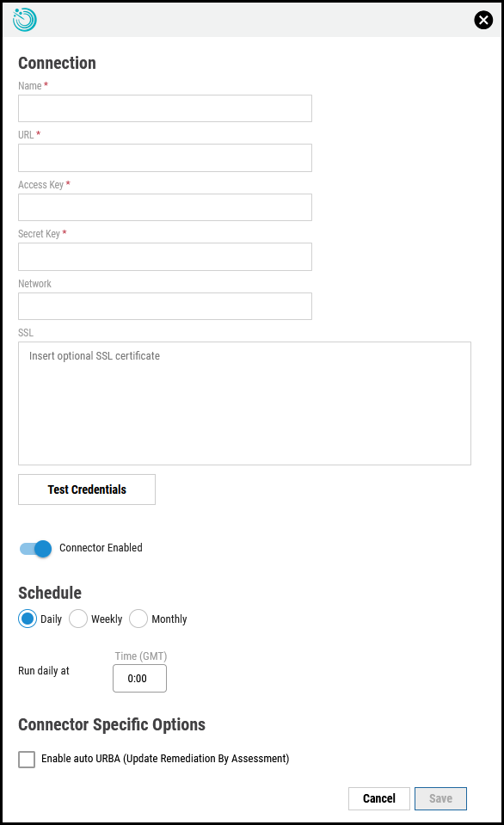
Task: Click the Access Key input field
Action: click(164, 206)
